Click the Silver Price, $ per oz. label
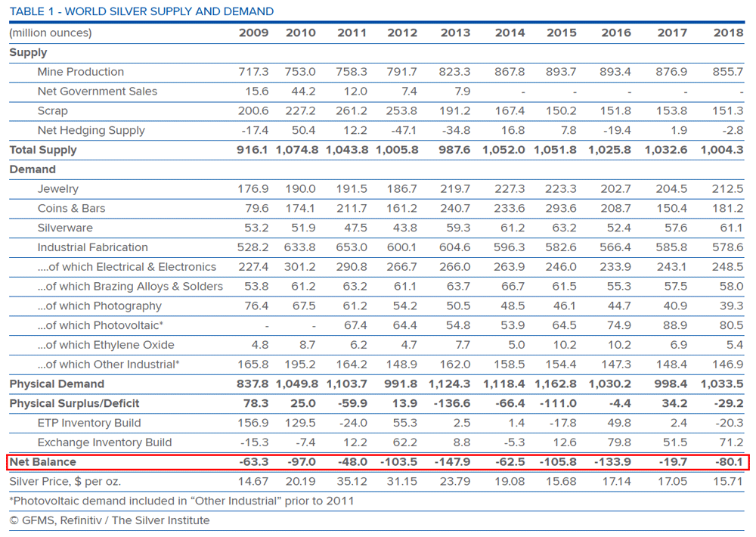 65,482
